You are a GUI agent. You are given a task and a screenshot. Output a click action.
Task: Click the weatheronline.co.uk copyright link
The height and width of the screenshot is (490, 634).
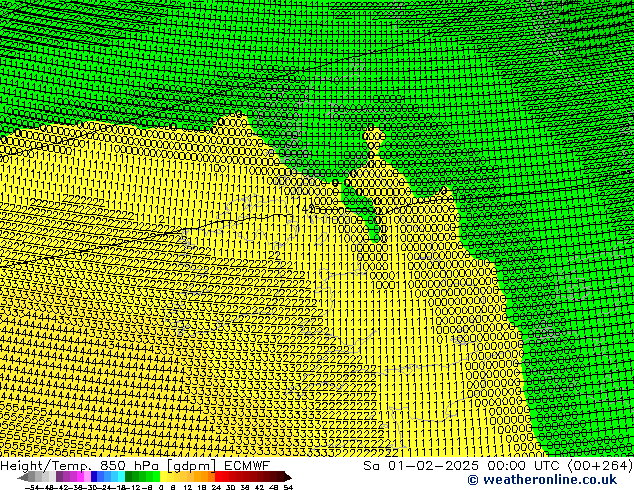[542, 480]
